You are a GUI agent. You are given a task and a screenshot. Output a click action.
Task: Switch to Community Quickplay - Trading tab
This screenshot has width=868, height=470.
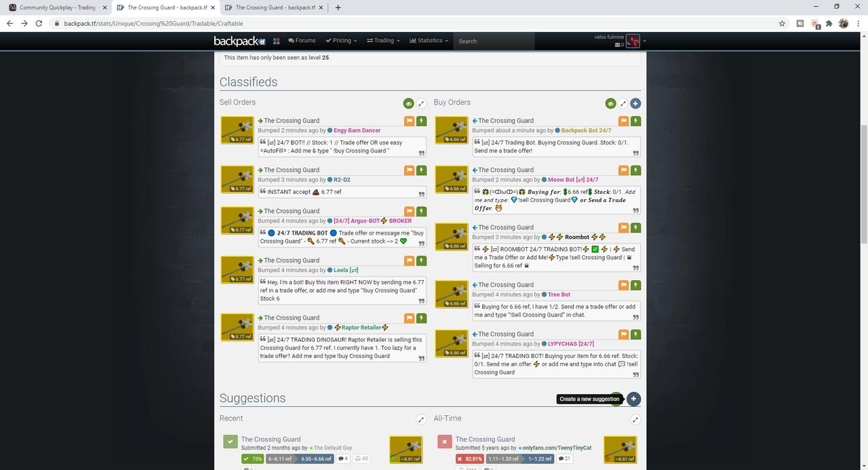[x=57, y=7]
